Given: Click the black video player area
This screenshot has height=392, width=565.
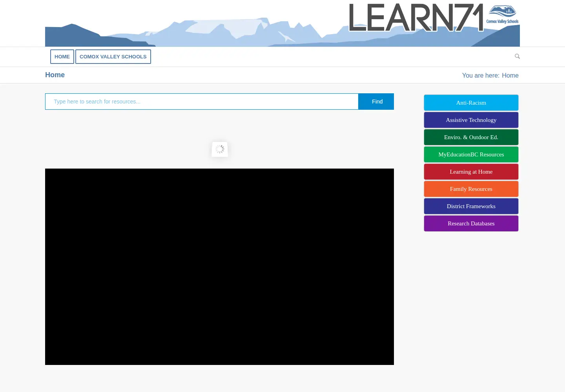Looking at the screenshot, I should coord(219,267).
